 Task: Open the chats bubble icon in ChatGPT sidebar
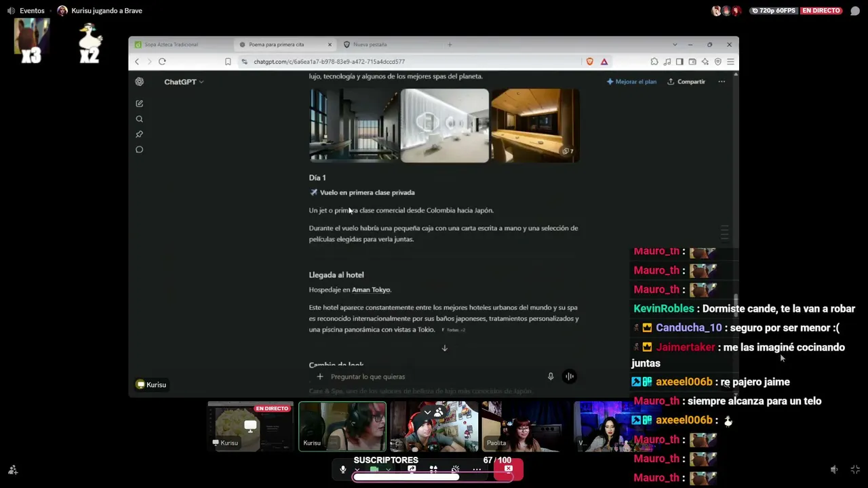click(x=139, y=150)
